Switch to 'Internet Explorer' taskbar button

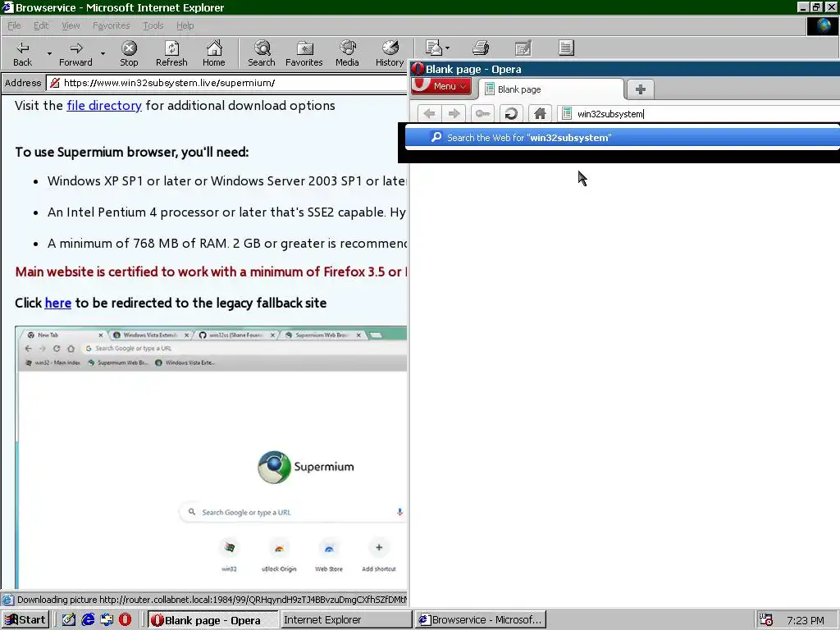(x=346, y=620)
